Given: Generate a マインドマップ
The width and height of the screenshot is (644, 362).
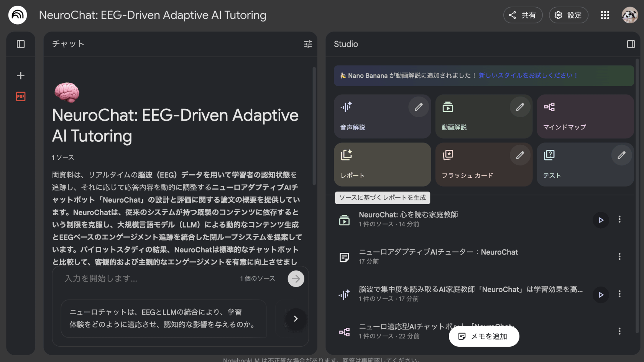Looking at the screenshot, I should pyautogui.click(x=585, y=116).
